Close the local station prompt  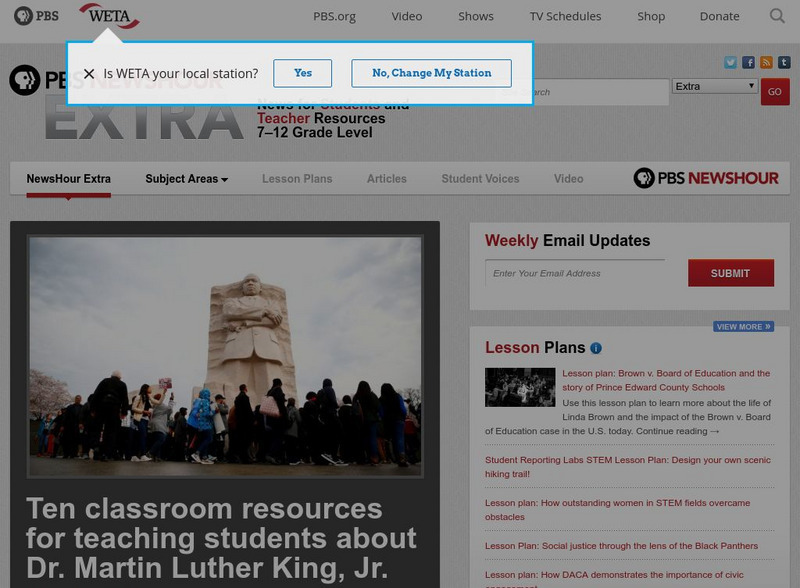tap(89, 74)
